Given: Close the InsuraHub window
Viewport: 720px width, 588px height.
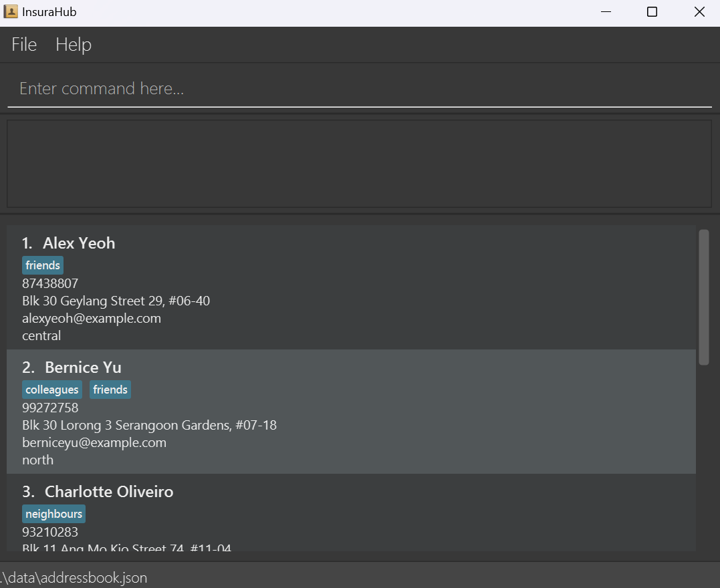Looking at the screenshot, I should click(x=699, y=11).
